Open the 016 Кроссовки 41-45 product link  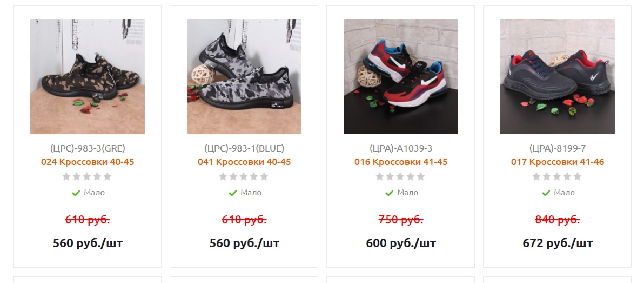tap(401, 162)
